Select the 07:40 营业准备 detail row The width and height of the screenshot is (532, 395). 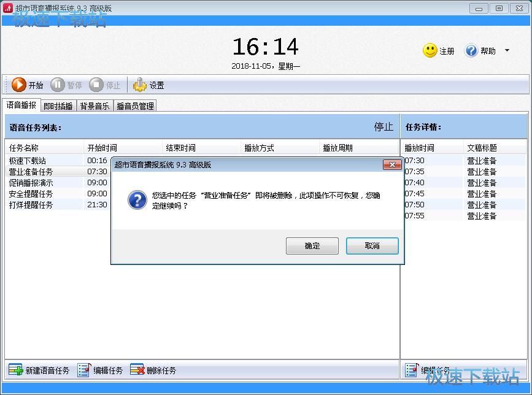(465, 183)
